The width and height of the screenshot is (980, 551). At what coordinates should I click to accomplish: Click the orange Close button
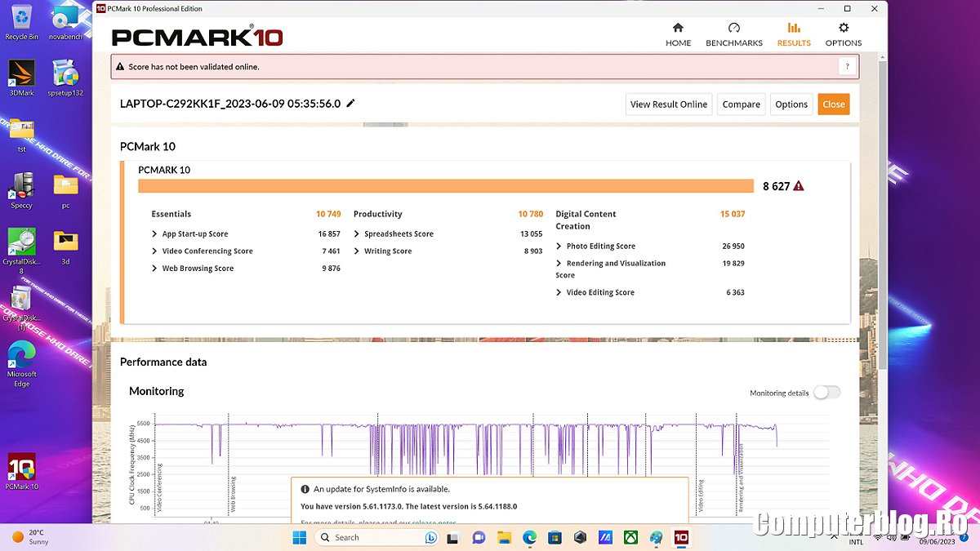pyautogui.click(x=833, y=104)
